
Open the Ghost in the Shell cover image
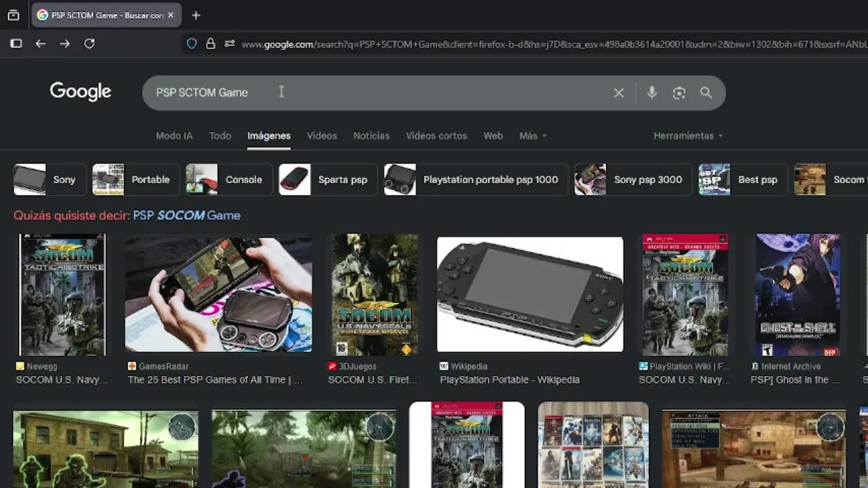point(798,295)
